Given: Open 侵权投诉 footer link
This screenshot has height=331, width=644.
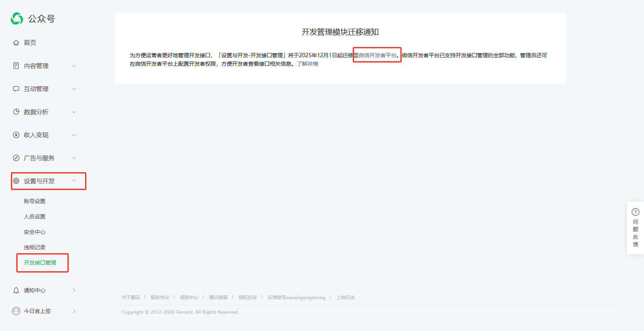Looking at the screenshot, I should (x=248, y=298).
